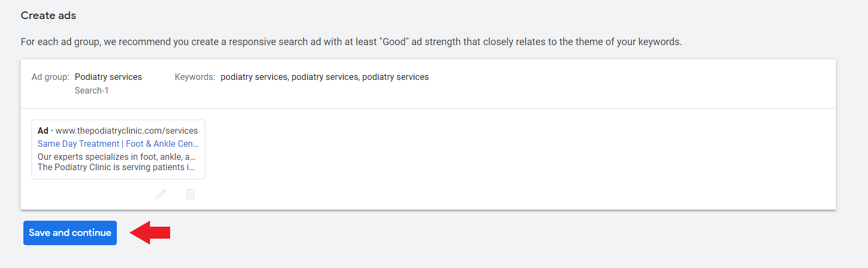Open the "Same Day Treatment" ad headline link
Viewport: 868px width, 268px height.
pyautogui.click(x=78, y=144)
